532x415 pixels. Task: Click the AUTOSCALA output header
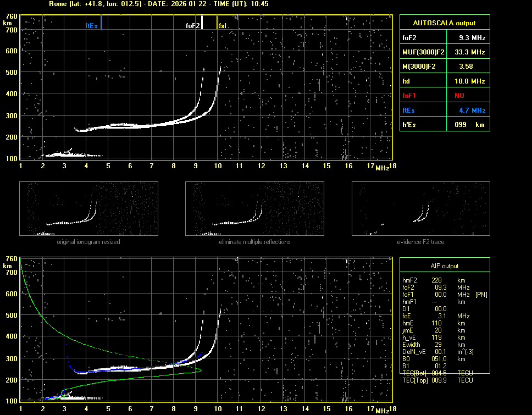444,23
